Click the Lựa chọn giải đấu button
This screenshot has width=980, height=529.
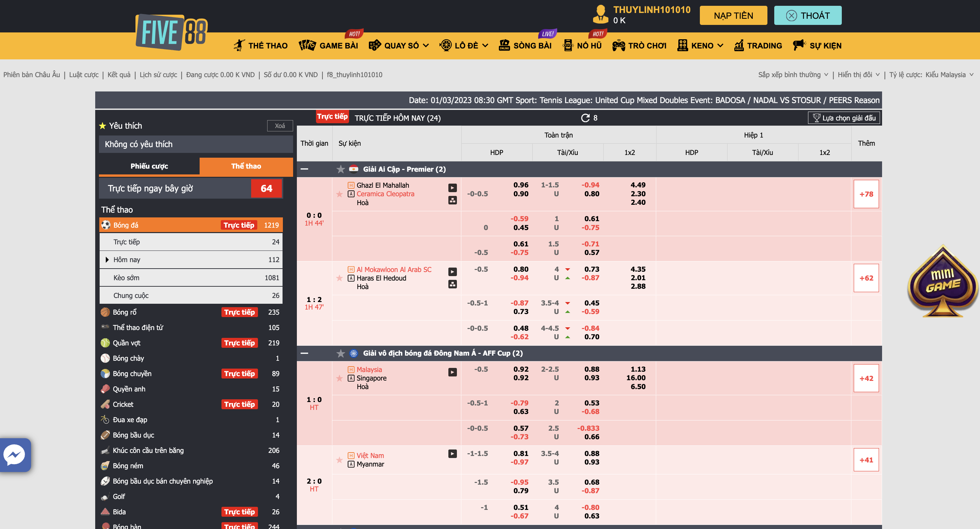click(844, 118)
